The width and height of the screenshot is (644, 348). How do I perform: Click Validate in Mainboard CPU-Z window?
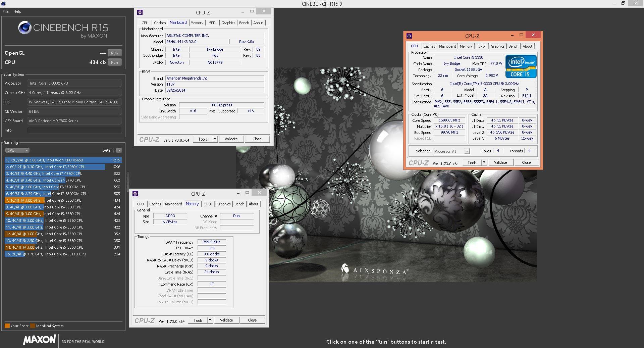click(x=231, y=139)
